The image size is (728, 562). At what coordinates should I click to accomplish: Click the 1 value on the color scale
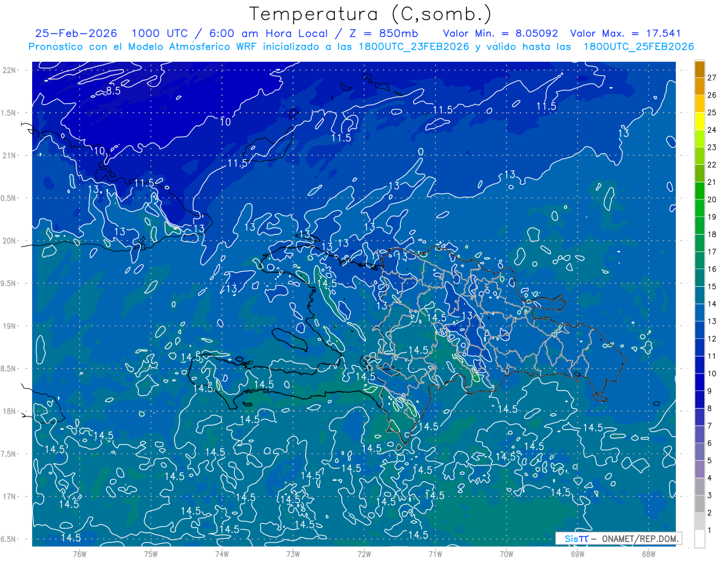[x=710, y=530]
